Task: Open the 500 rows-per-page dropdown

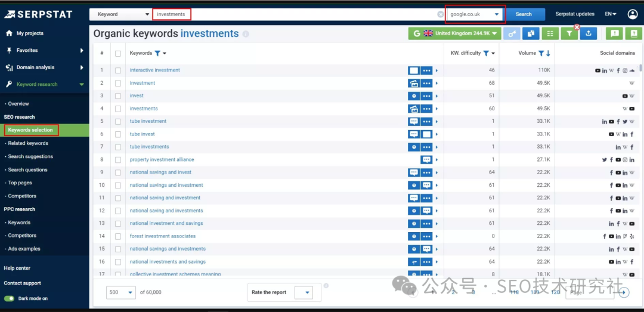Action: click(x=121, y=292)
